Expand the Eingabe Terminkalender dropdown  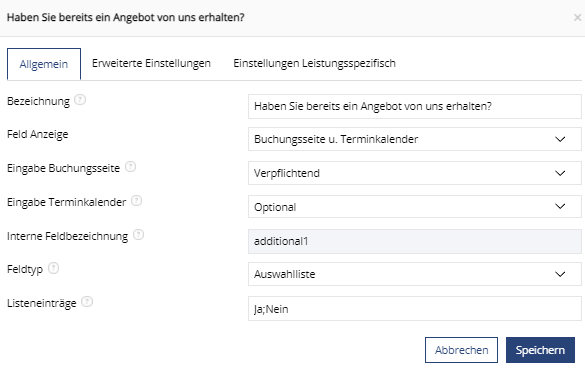(414, 207)
